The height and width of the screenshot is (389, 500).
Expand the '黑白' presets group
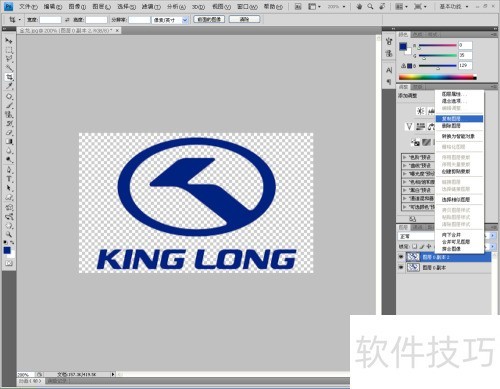tap(405, 190)
